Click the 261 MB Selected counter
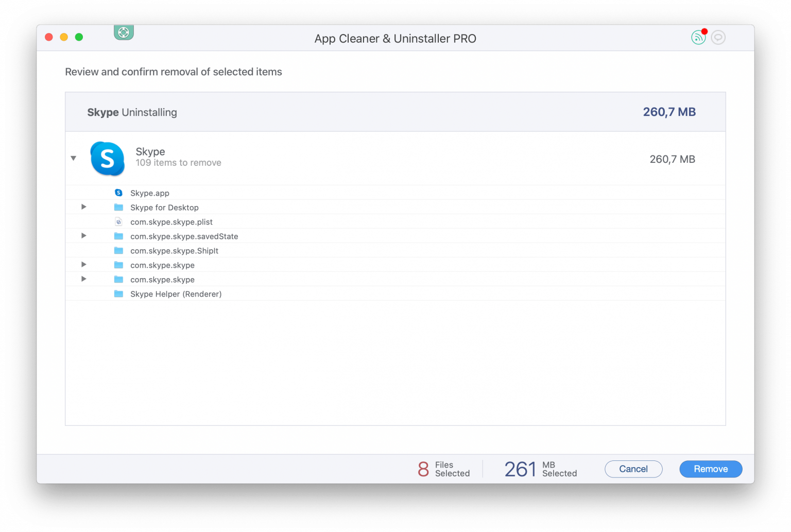This screenshot has height=532, width=791. (541, 469)
